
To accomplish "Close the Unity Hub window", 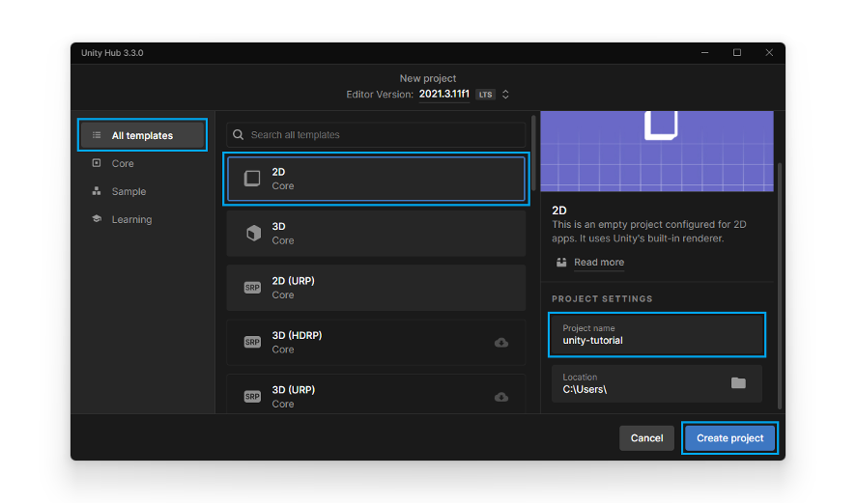I will (x=769, y=52).
